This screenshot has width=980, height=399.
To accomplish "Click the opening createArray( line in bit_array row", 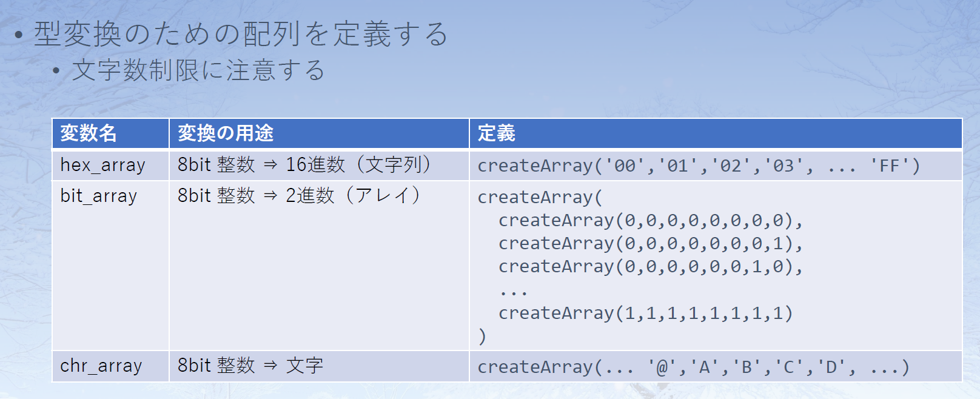I will (540, 197).
